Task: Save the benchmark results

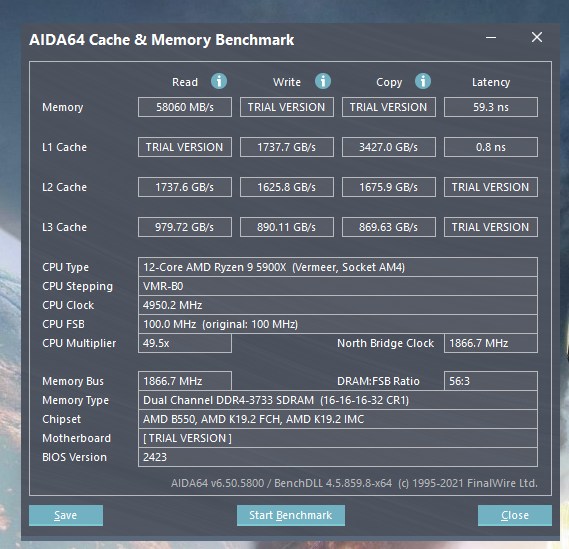Action: pyautogui.click(x=66, y=515)
